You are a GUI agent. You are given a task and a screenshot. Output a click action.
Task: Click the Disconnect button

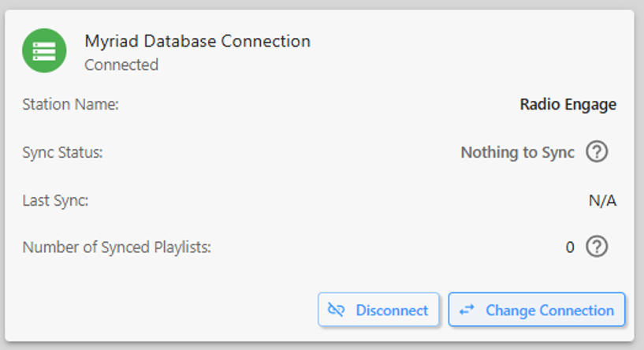[x=378, y=309]
